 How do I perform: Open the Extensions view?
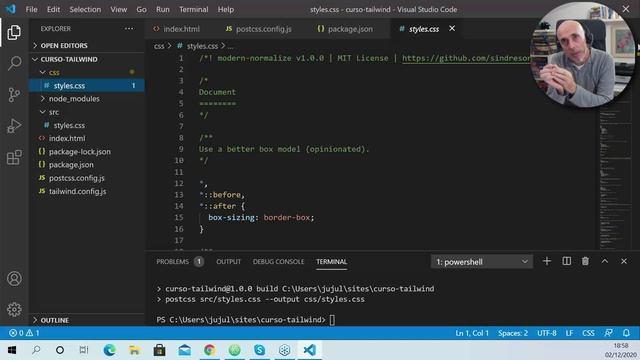[14, 157]
